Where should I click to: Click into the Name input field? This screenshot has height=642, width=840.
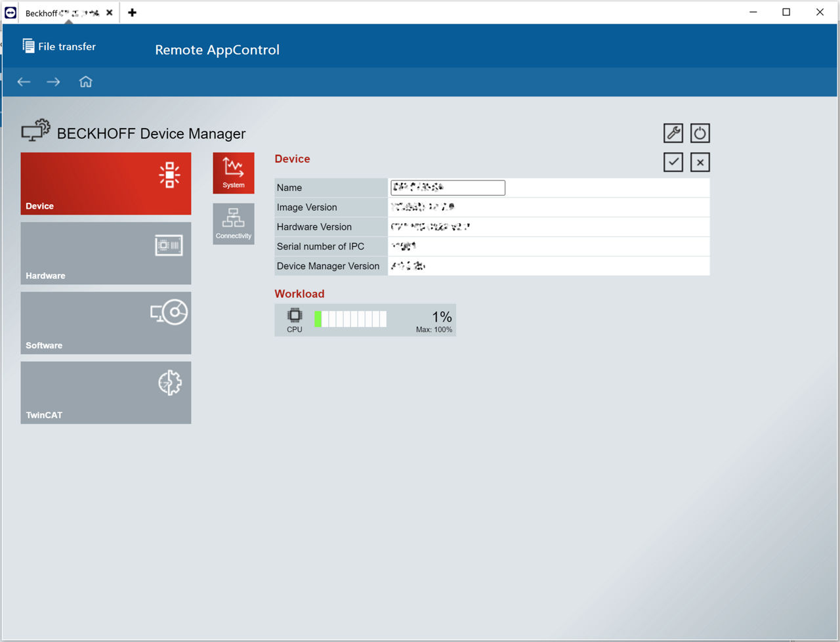tap(448, 188)
